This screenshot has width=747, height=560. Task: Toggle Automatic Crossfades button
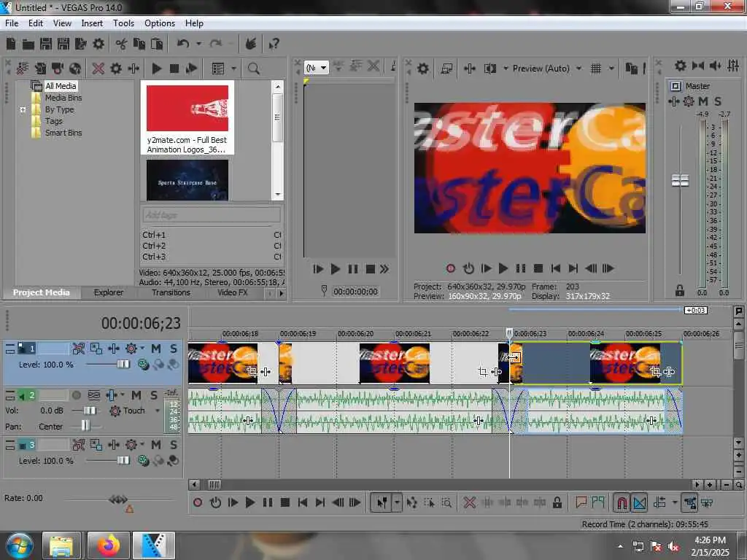pyautogui.click(x=639, y=502)
